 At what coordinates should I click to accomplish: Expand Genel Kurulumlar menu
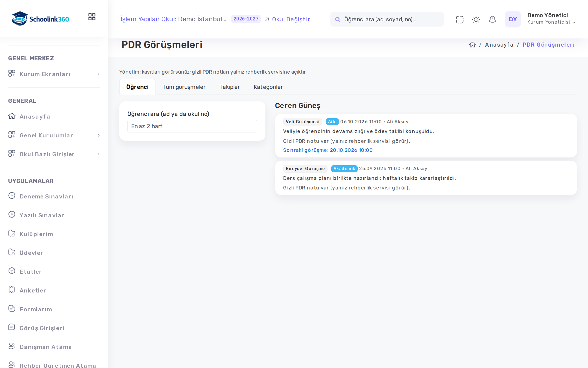[x=54, y=135]
